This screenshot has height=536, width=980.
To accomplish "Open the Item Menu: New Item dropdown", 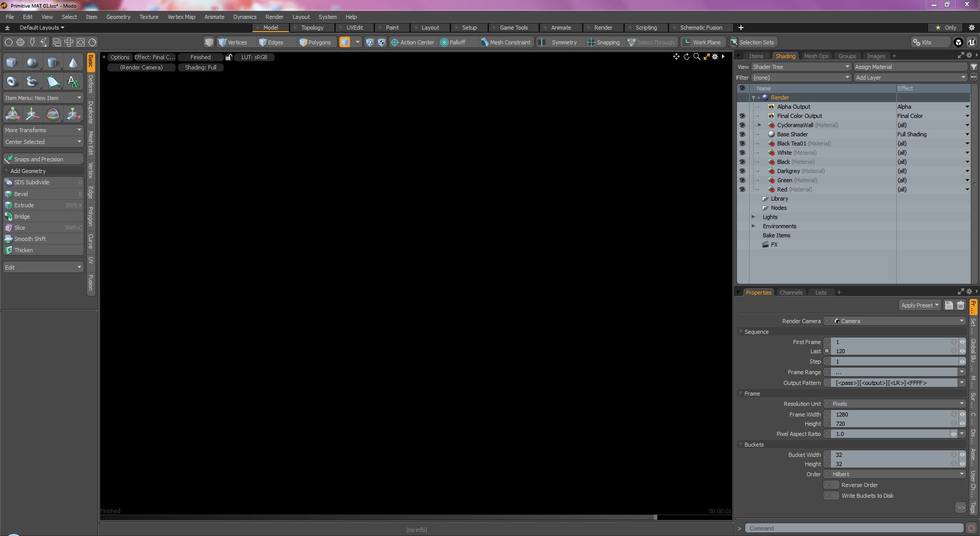I will coord(43,98).
